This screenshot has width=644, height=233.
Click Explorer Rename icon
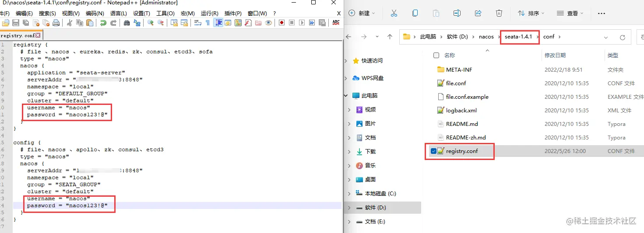click(x=457, y=13)
